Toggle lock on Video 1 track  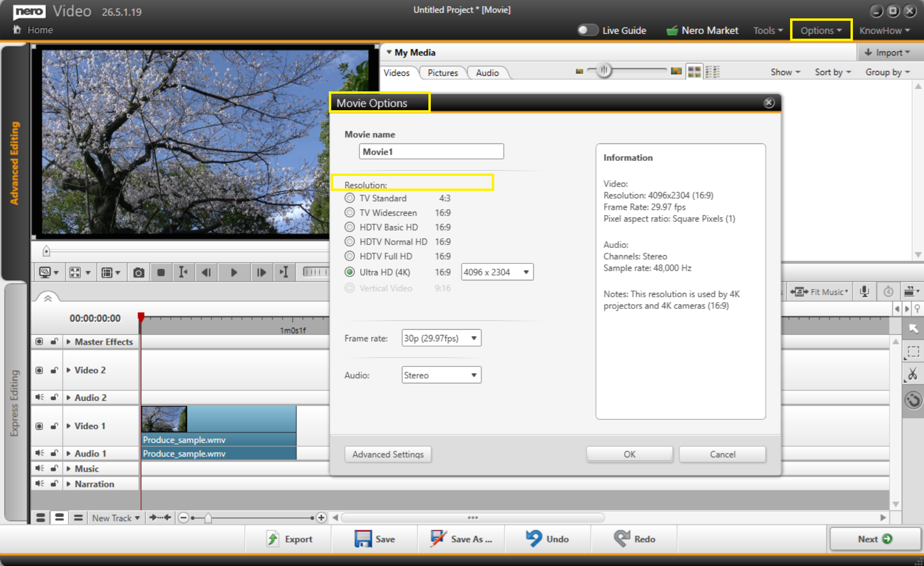tap(54, 426)
